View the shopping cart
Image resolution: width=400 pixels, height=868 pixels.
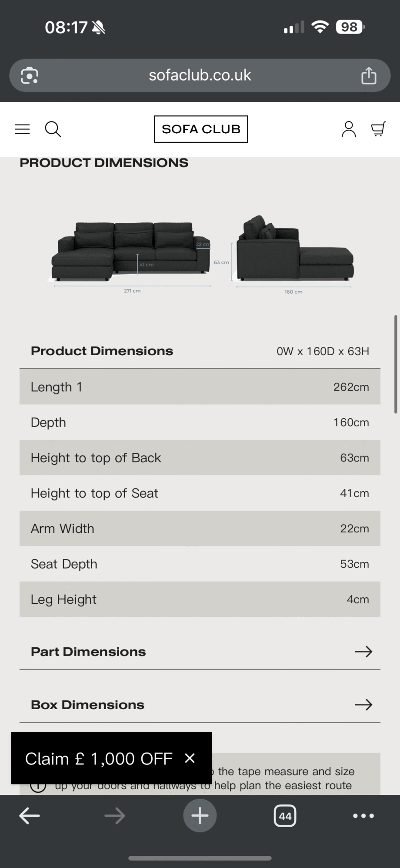(378, 129)
